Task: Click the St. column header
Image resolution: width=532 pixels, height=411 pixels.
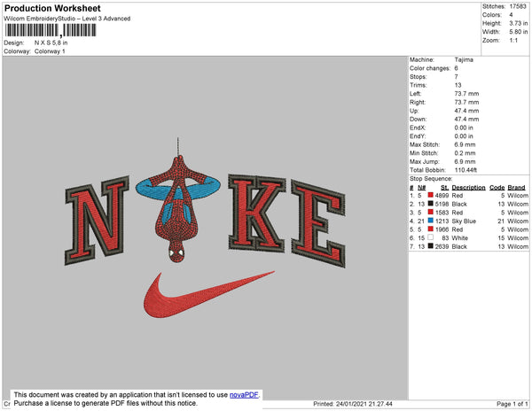Action: pyautogui.click(x=444, y=188)
